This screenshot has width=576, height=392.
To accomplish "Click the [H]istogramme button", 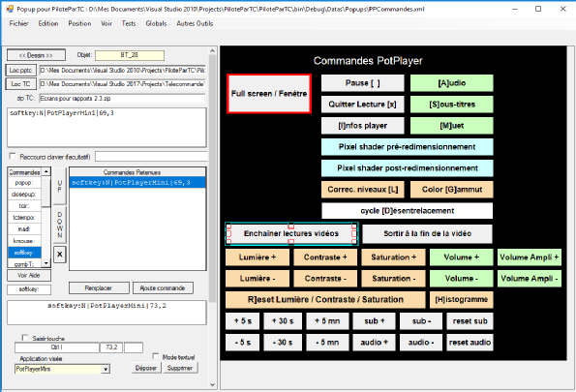I will coord(462,300).
